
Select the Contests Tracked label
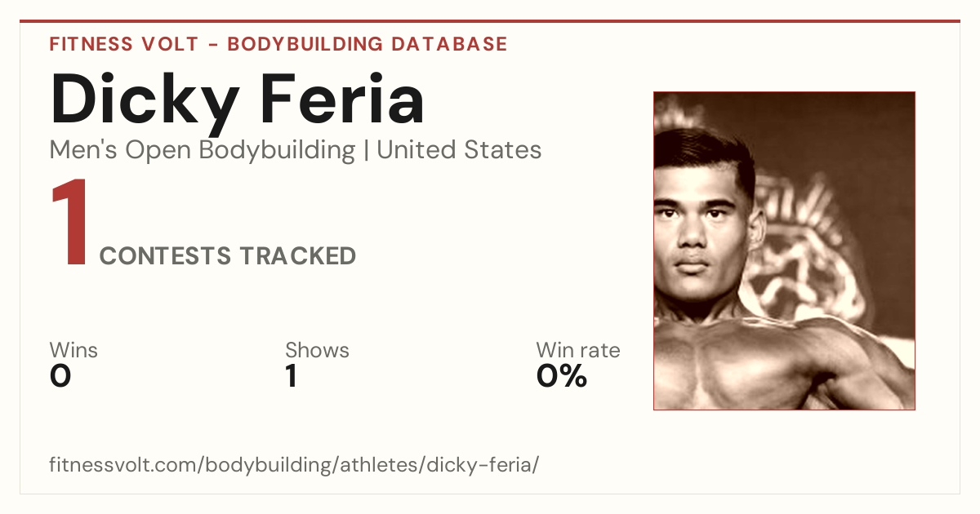[228, 256]
